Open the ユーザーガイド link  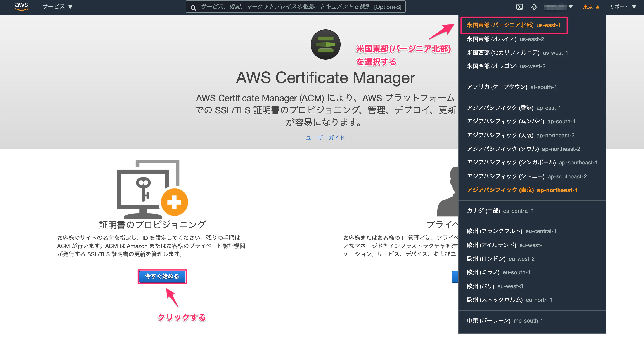[x=325, y=138]
